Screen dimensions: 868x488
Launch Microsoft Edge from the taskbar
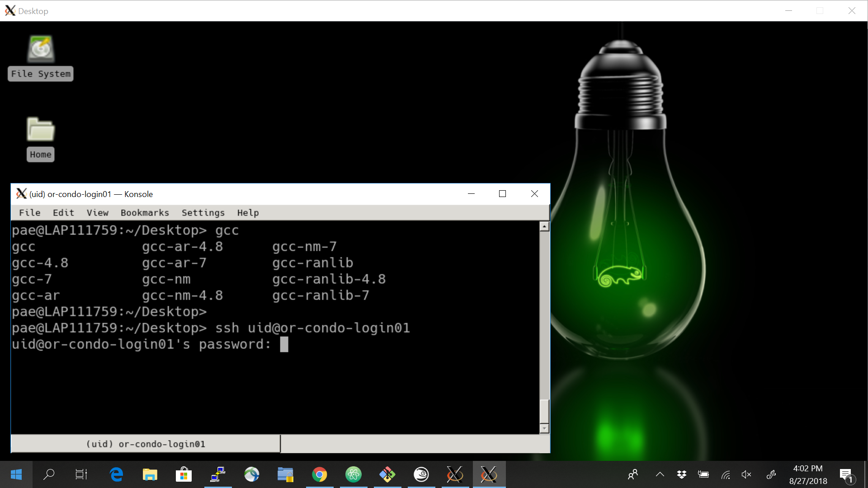(116, 474)
